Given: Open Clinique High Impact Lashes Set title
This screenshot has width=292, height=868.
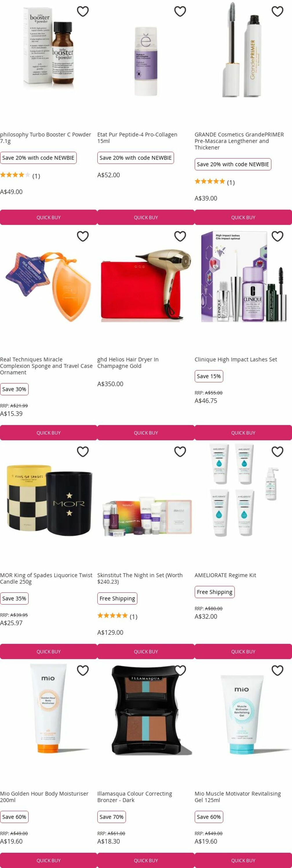Looking at the screenshot, I should (236, 360).
